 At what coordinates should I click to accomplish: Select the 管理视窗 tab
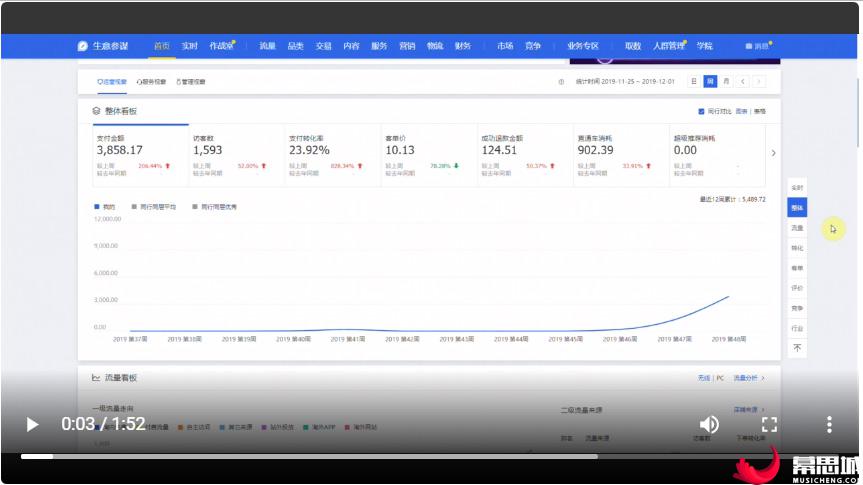tap(191, 82)
